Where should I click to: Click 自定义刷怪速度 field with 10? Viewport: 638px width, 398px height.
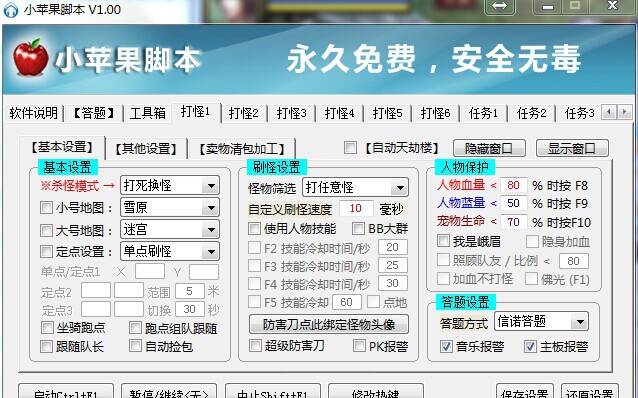coord(356,208)
